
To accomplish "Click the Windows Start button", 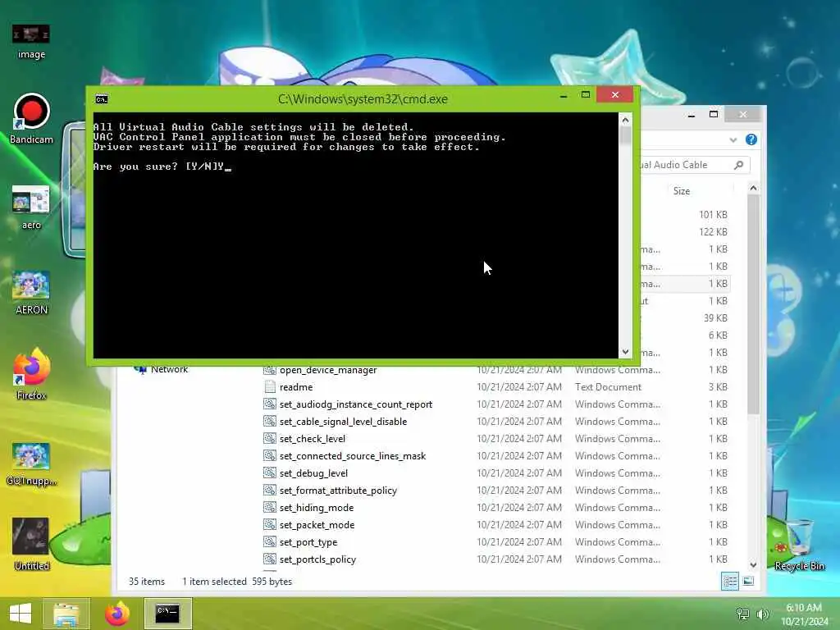I will [21, 614].
